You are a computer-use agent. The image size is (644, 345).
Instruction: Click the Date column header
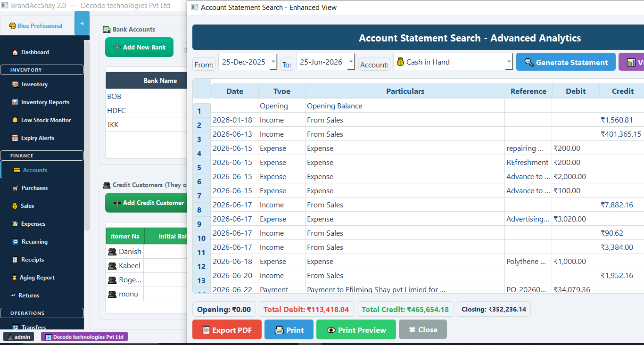pyautogui.click(x=235, y=91)
